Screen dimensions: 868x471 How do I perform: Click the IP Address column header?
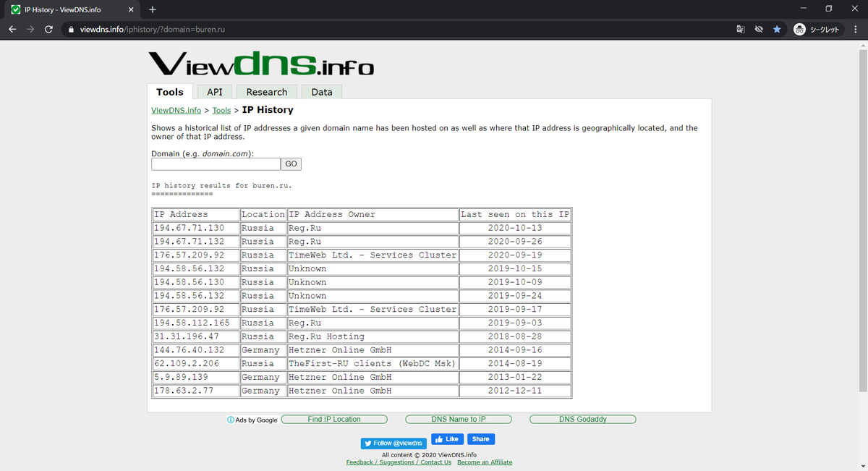click(x=196, y=214)
